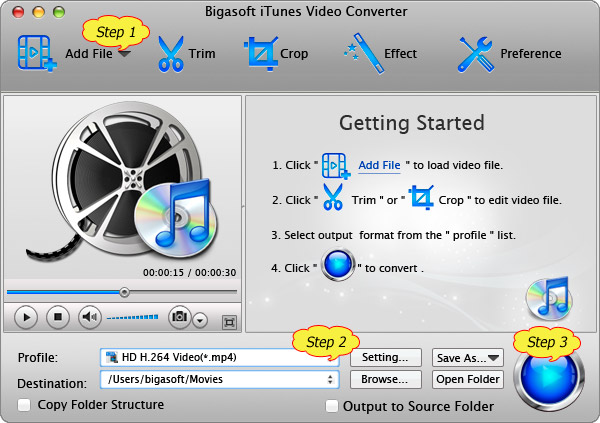Open the Save As... dropdown
600x423 pixels.
click(468, 358)
